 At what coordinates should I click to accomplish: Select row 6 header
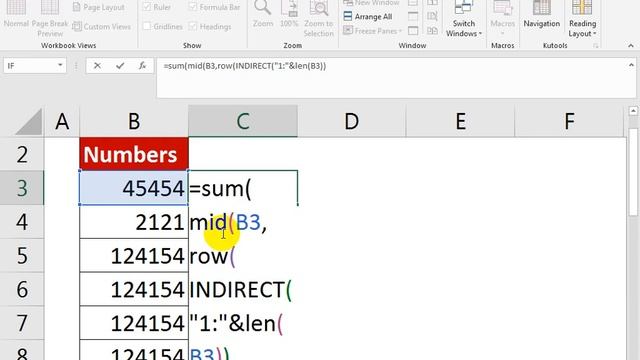coord(22,289)
